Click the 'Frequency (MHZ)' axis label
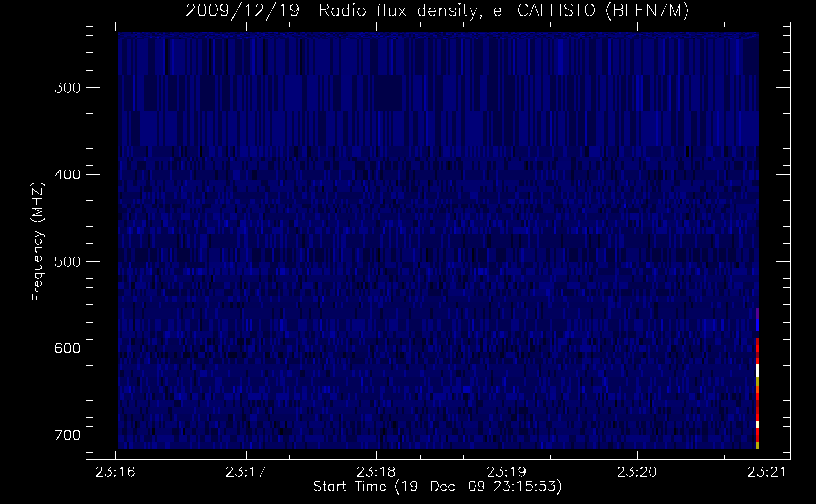 (38, 242)
